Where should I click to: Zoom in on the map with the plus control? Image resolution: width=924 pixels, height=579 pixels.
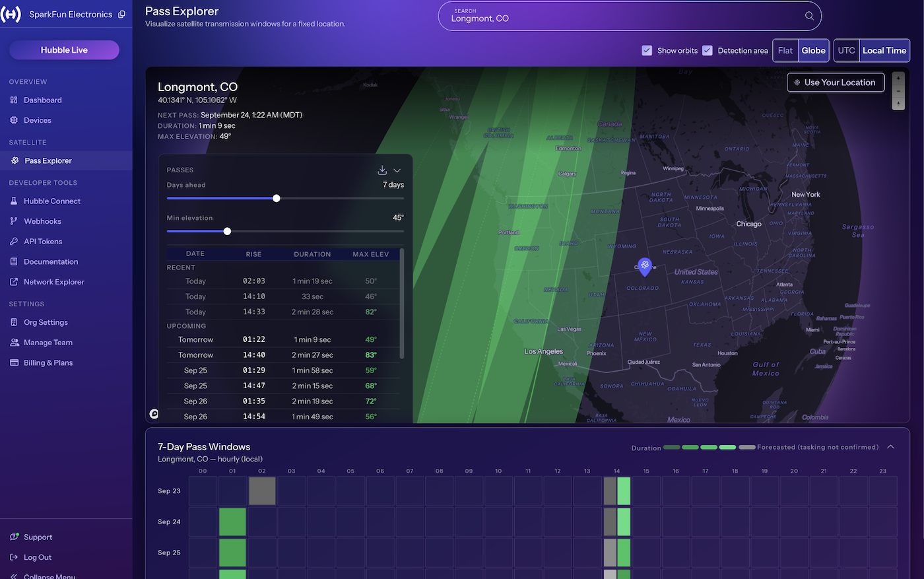tap(898, 78)
